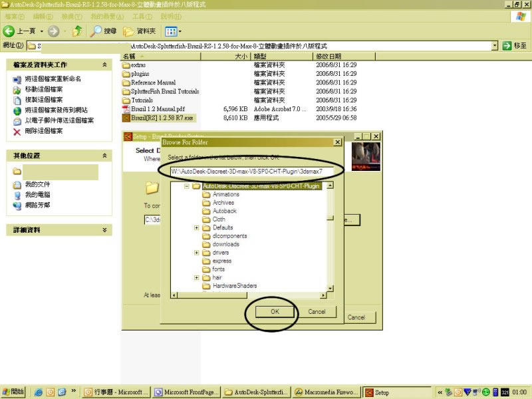Open the 說明 (Help) menu
The width and height of the screenshot is (532, 399).
tap(171, 16)
